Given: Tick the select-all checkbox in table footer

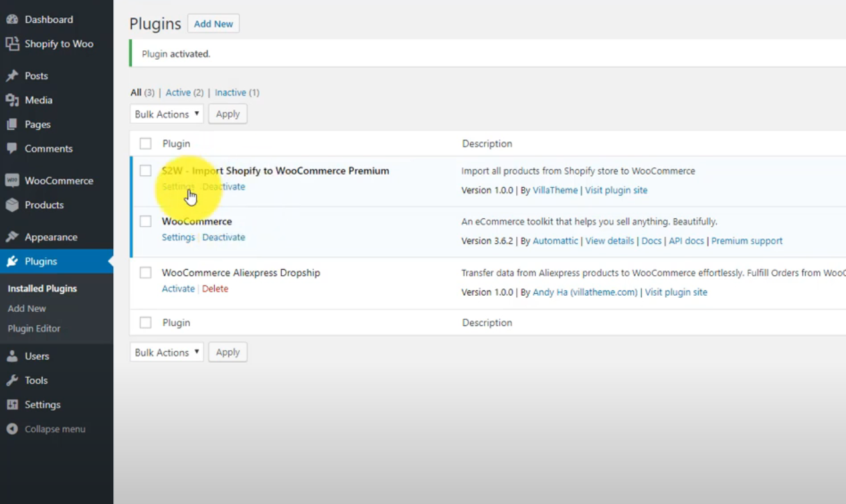Looking at the screenshot, I should tap(145, 323).
